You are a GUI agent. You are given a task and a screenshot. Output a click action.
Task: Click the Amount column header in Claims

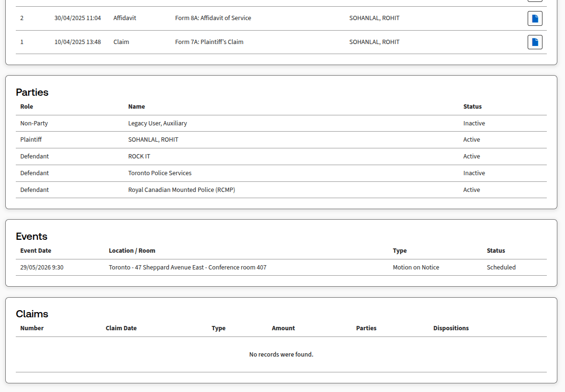[283, 328]
